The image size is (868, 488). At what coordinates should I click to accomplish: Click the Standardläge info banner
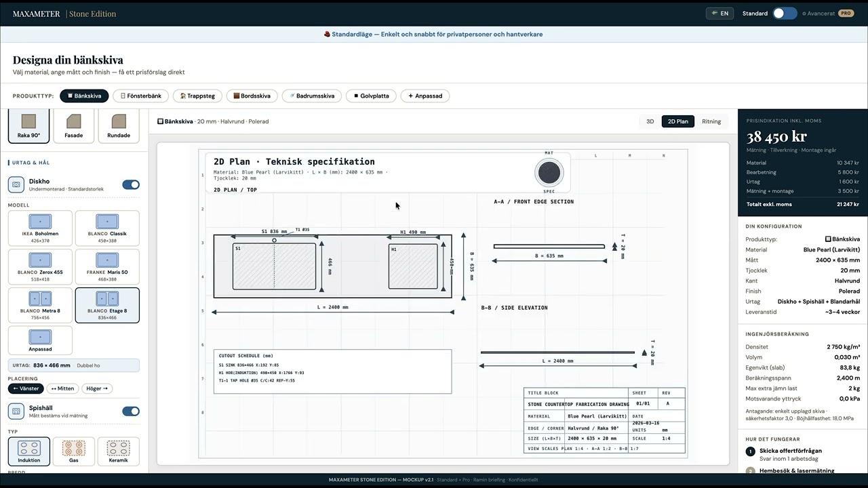click(x=433, y=34)
